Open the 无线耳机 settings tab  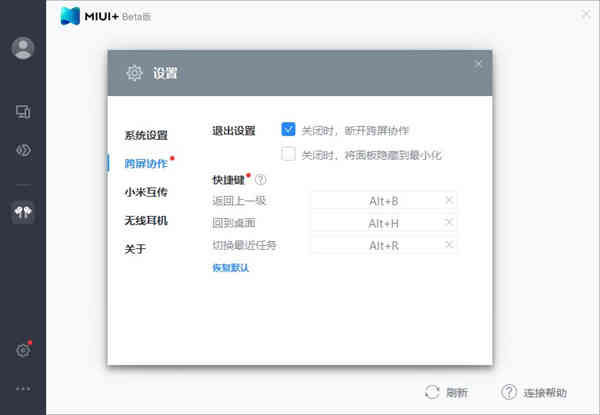point(146,221)
